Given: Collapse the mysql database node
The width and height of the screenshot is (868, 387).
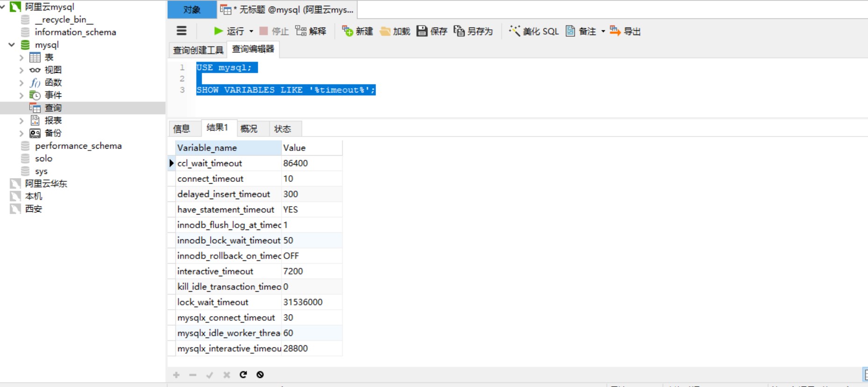Looking at the screenshot, I should [12, 45].
